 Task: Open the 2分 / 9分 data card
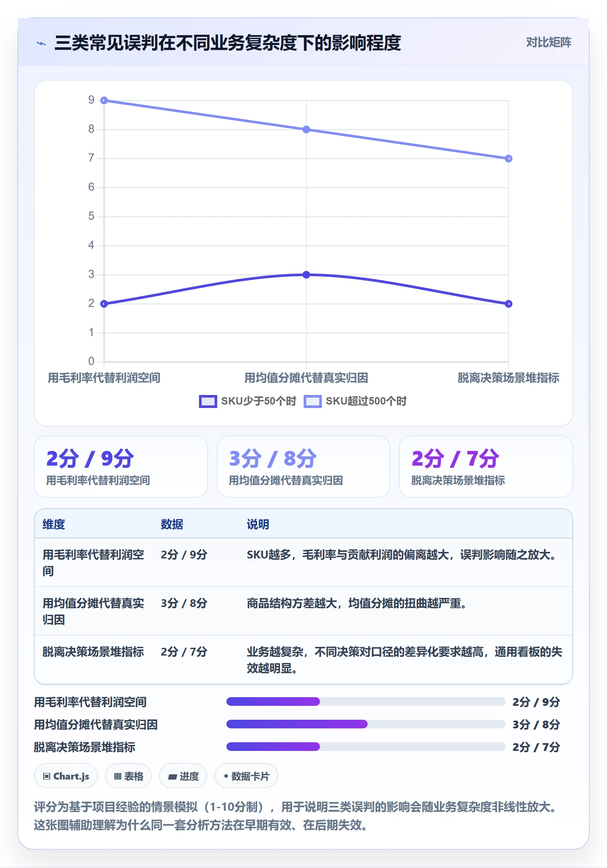pos(121,467)
